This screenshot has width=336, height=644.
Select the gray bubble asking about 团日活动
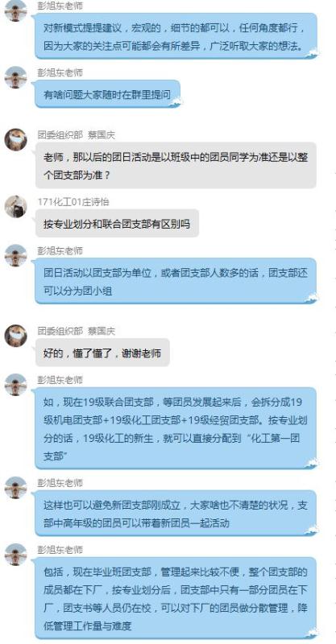tap(176, 166)
